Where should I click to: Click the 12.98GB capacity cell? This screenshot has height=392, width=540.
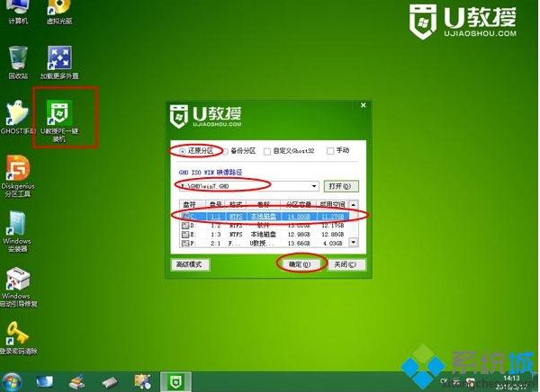tap(299, 235)
